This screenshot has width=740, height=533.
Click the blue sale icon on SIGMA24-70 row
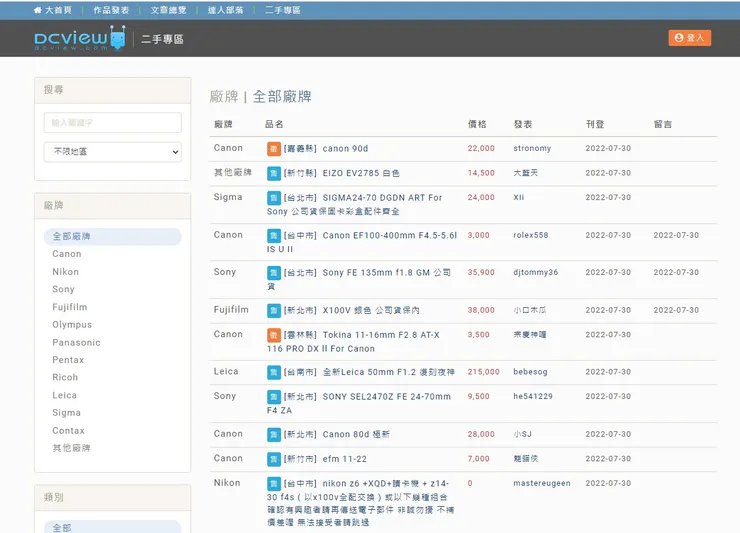tap(274, 198)
